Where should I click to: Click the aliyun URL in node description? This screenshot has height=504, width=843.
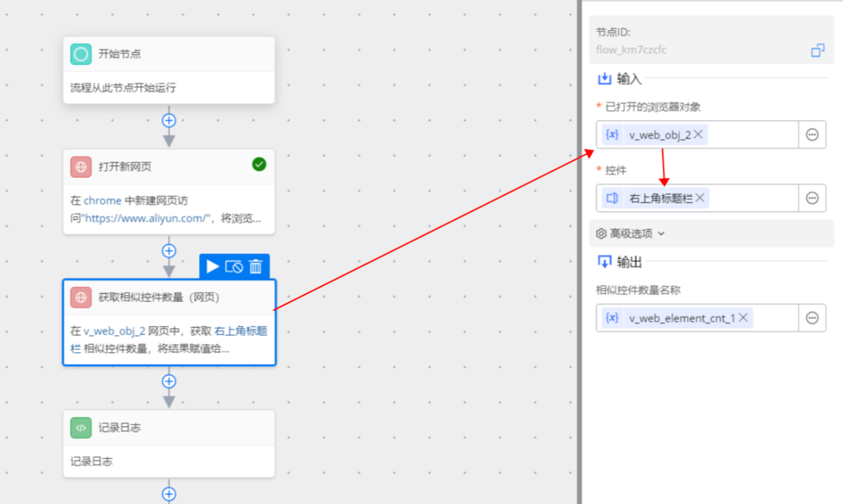[x=146, y=218]
